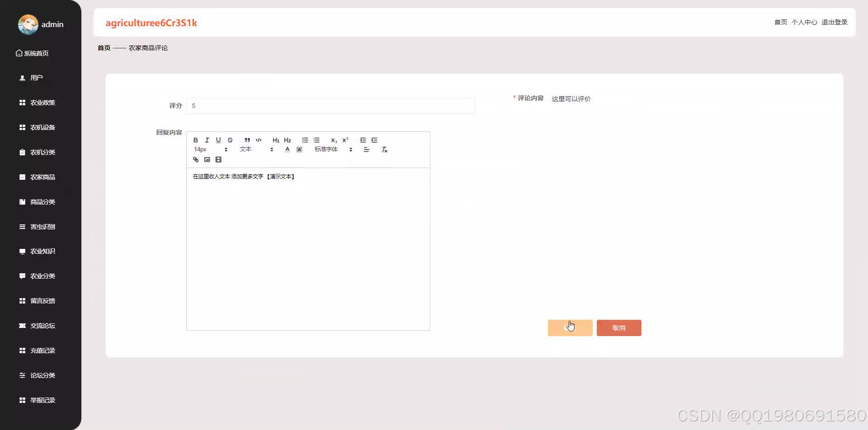
Task: Insert a code block in the editor
Action: tap(259, 140)
